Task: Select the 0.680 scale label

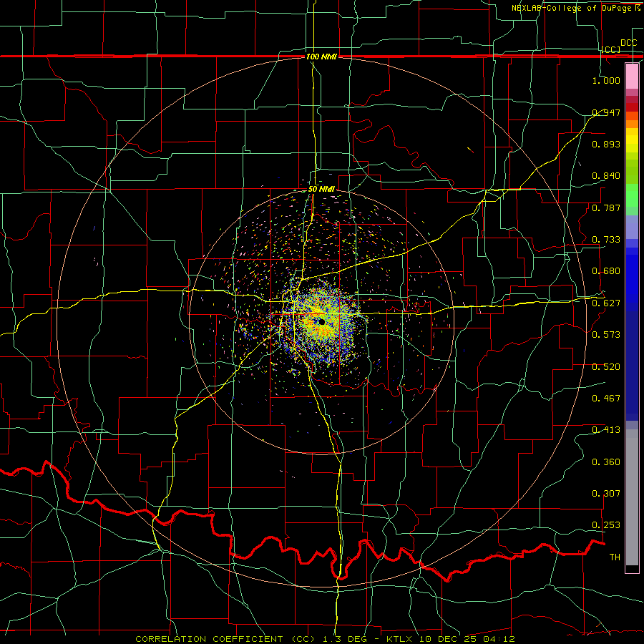Action: [x=606, y=271]
